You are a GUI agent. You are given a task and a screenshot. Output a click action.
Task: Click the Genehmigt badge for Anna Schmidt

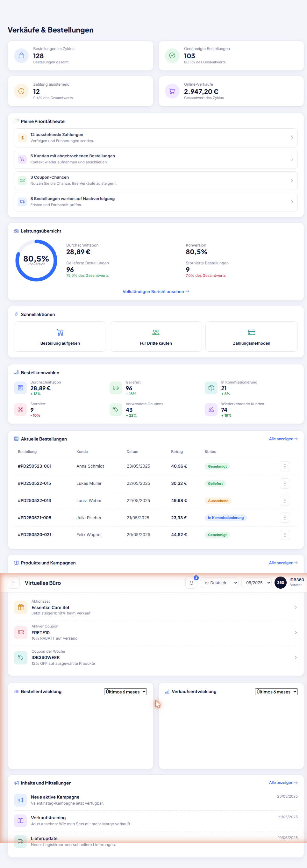pyautogui.click(x=218, y=466)
